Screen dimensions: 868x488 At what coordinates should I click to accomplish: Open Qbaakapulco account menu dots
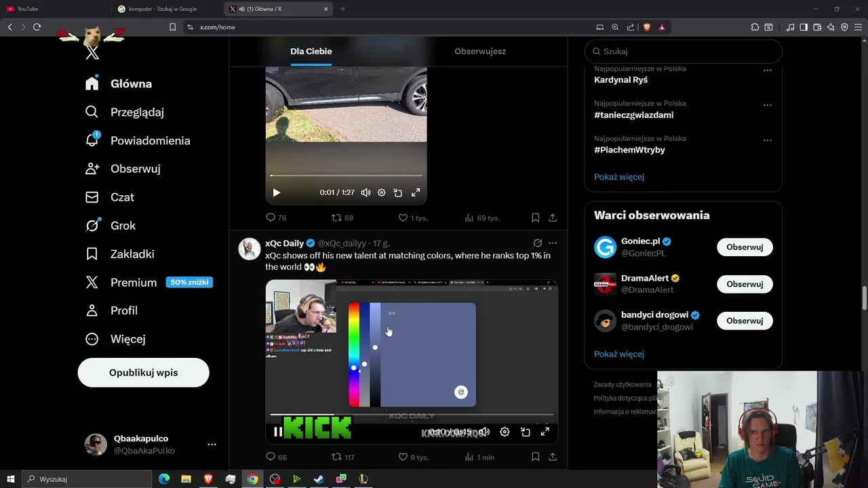[x=212, y=445]
